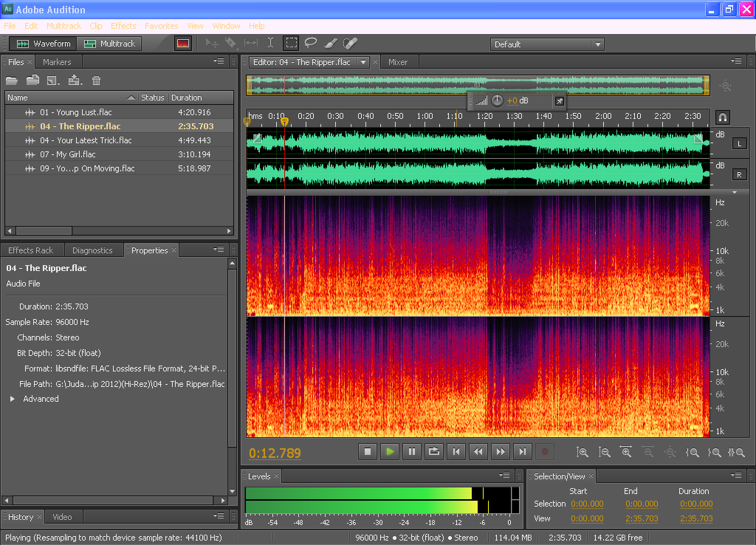Click the current time display 0:12.789

pyautogui.click(x=275, y=453)
